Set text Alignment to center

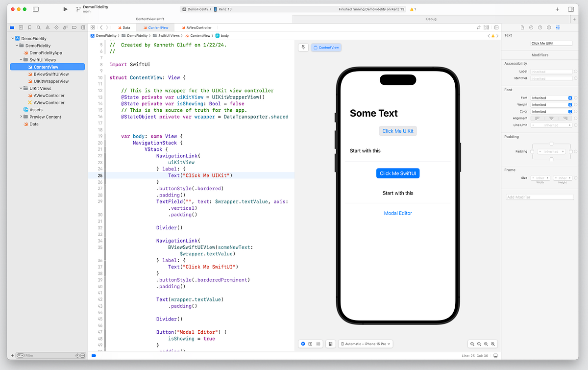(x=551, y=118)
